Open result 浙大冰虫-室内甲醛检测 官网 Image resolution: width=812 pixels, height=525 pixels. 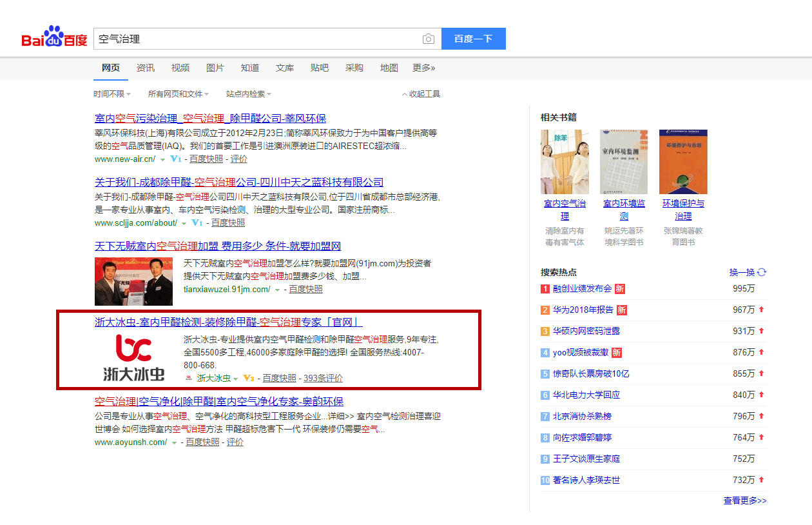click(x=229, y=322)
